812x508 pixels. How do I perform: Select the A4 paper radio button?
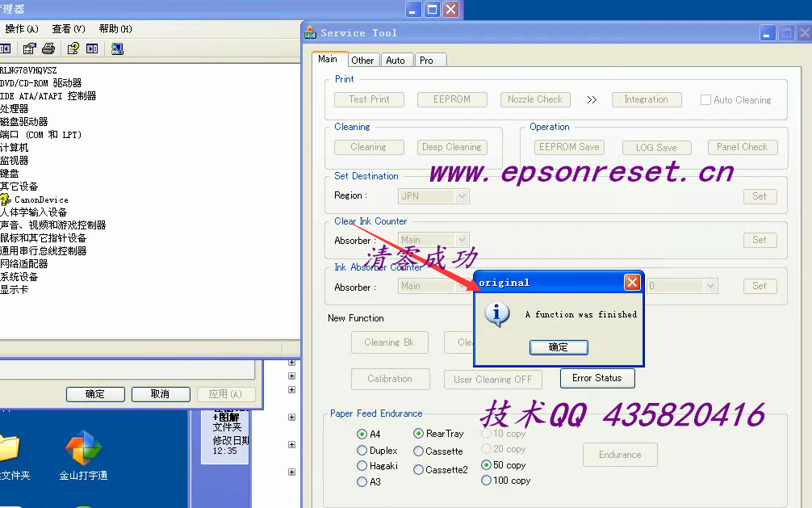click(x=362, y=434)
